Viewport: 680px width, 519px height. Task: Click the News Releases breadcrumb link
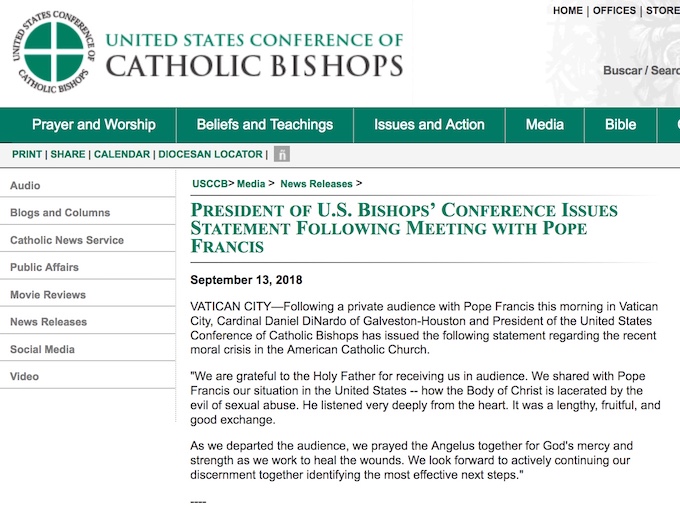316,184
